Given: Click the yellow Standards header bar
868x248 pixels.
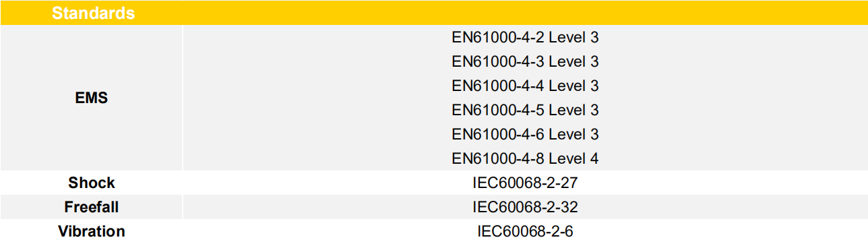Looking at the screenshot, I should click(434, 13).
